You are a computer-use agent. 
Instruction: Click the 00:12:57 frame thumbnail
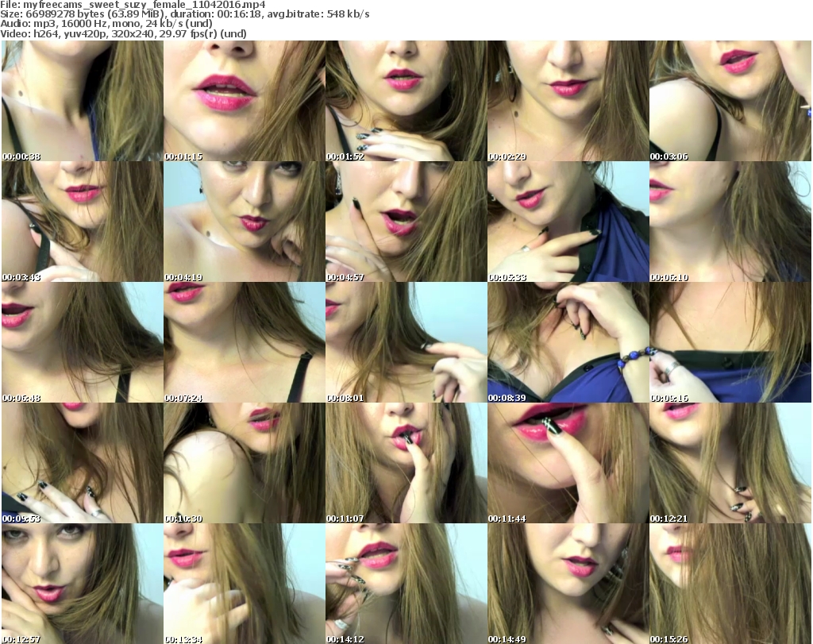83,584
